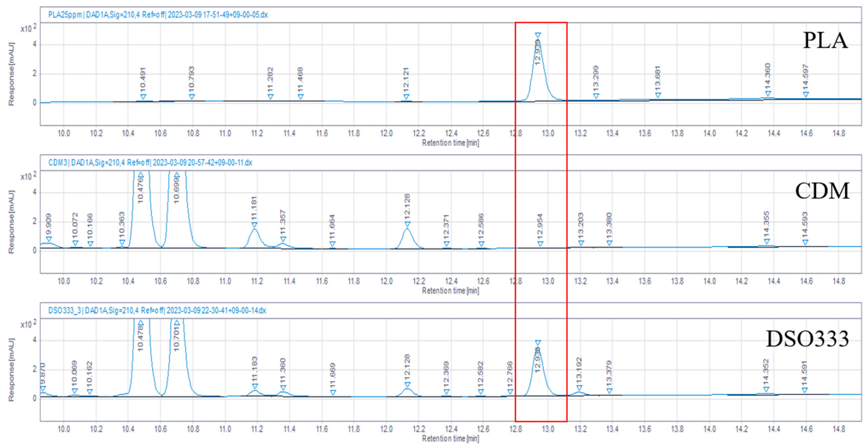Click the 11.181 peak triangle in CDM chromatogram
Viewport: 868px width, 448px height.
(x=254, y=225)
